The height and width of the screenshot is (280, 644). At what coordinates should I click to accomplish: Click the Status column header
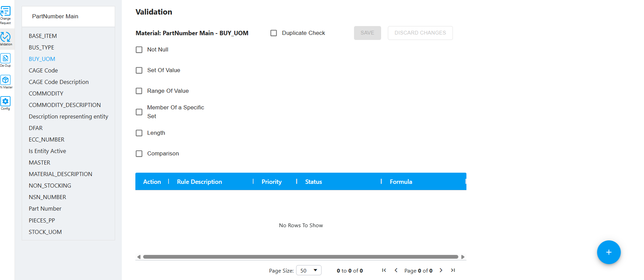coord(314,182)
